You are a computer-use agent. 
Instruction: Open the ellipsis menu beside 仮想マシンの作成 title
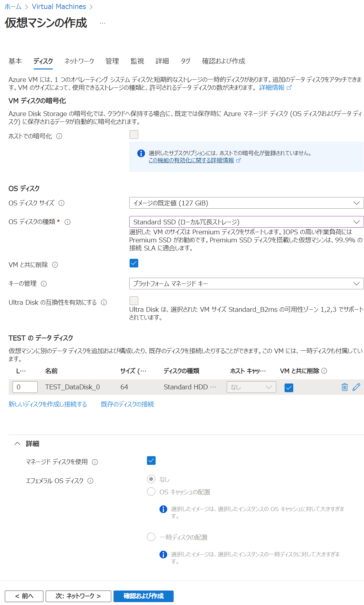[103, 23]
